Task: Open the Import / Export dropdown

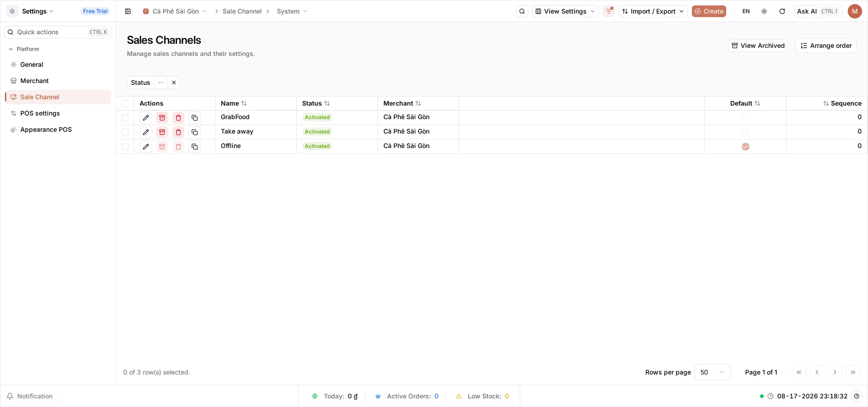Action: click(x=653, y=11)
